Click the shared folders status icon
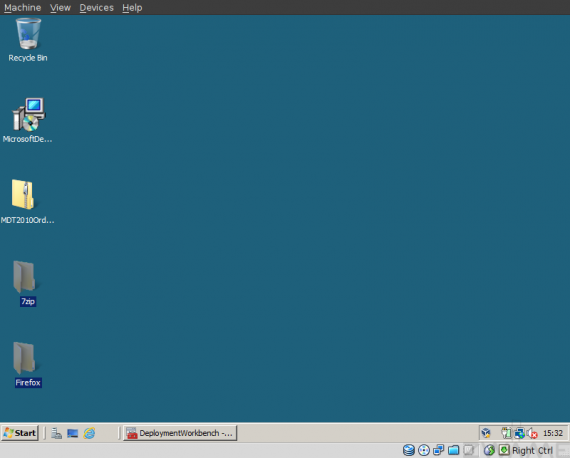Viewport: 570px width, 458px height. click(x=453, y=450)
